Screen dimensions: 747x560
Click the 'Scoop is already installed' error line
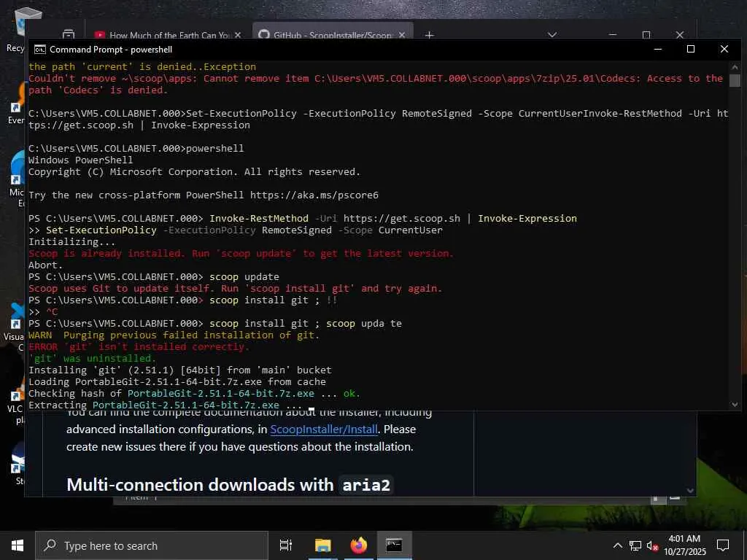[241, 253]
